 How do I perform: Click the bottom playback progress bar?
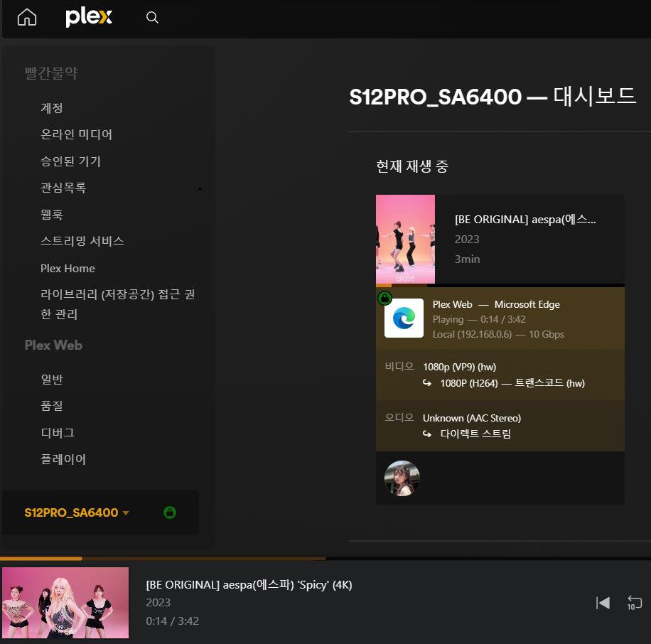[x=213, y=559]
